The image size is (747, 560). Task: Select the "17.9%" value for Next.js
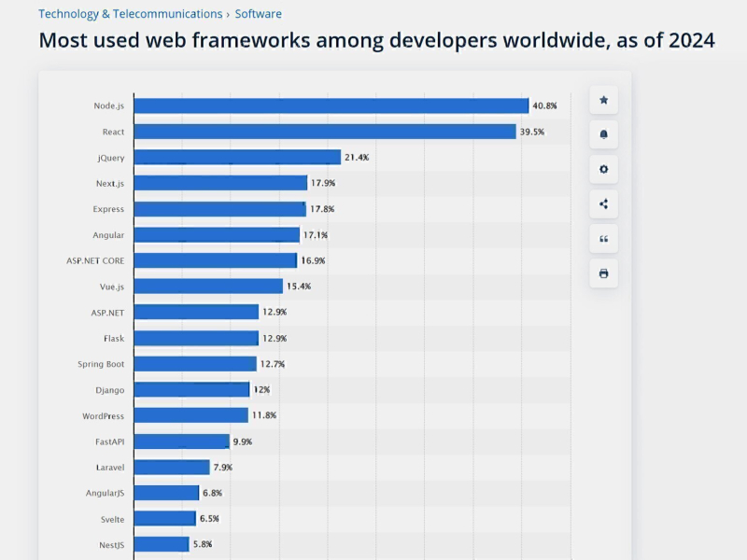coord(323,183)
